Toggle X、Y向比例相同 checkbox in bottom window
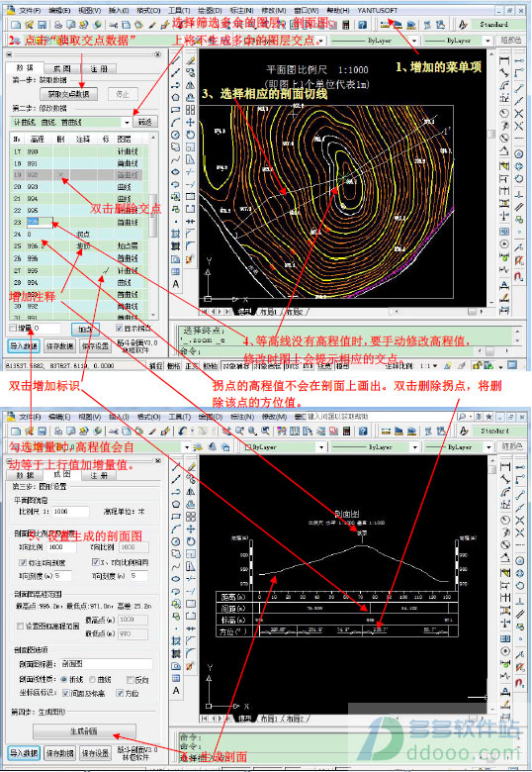532x772 pixels. tap(95, 562)
